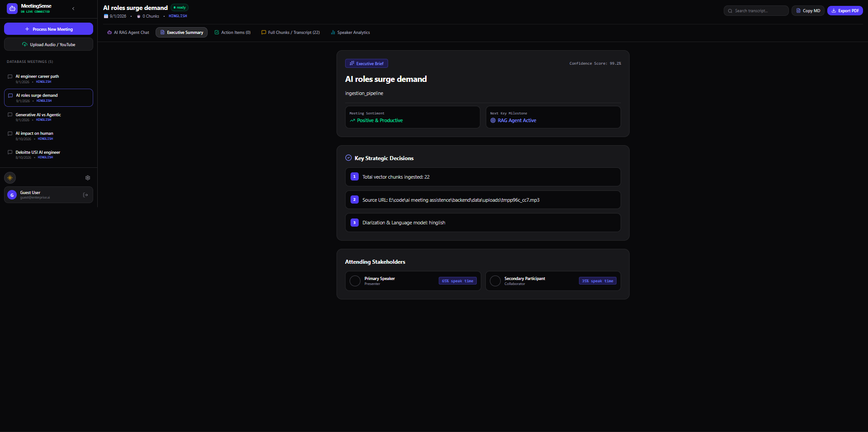868x432 pixels.
Task: Open the Generative AI vs Agentic meeting
Action: pos(48,117)
